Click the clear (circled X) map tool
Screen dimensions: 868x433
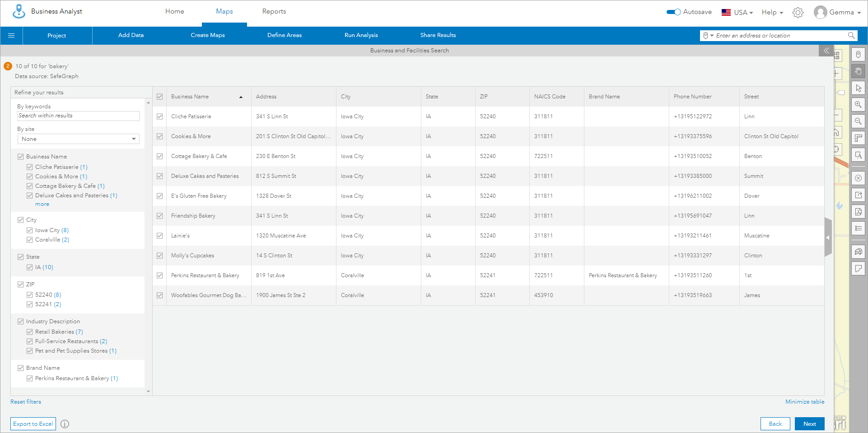(858, 178)
